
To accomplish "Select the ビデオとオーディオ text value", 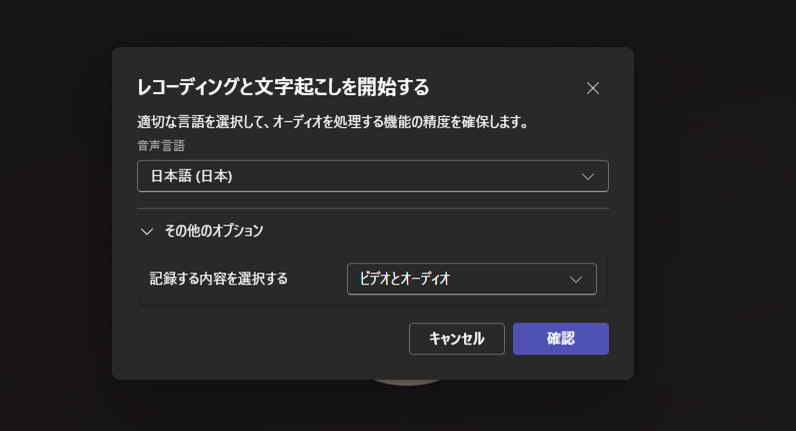I will (405, 279).
